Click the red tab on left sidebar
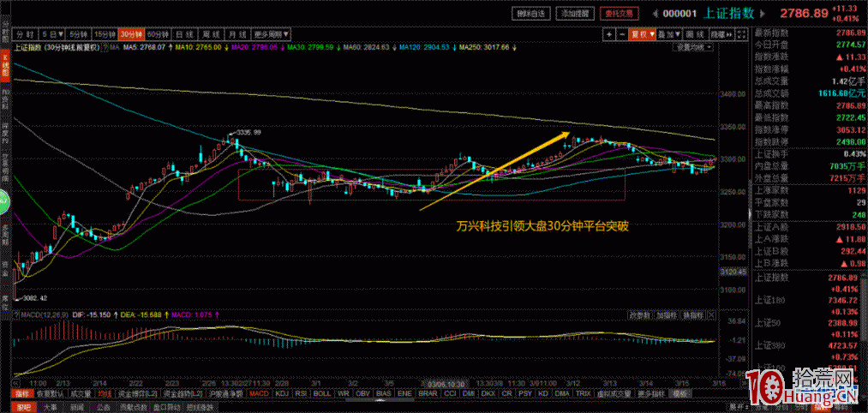The image size is (868, 413). click(x=5, y=64)
